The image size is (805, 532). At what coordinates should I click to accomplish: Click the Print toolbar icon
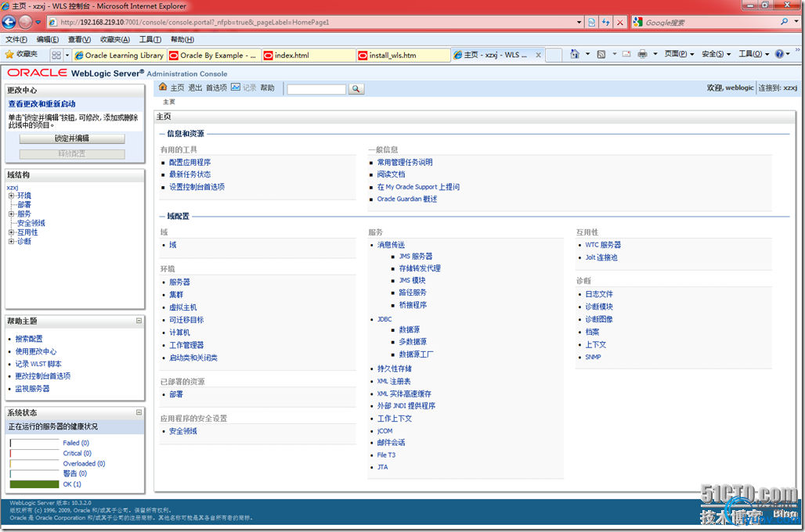click(642, 54)
